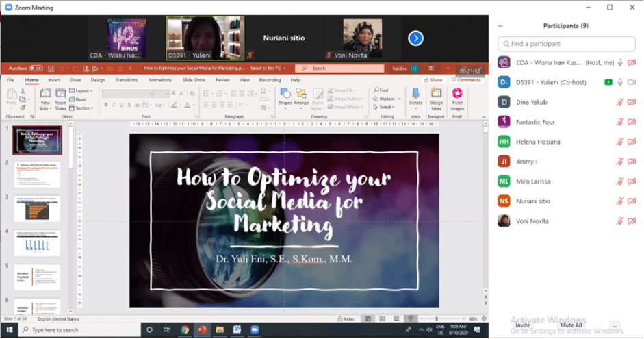Click Reset in the Slides group
644x339 pixels.
(77, 99)
